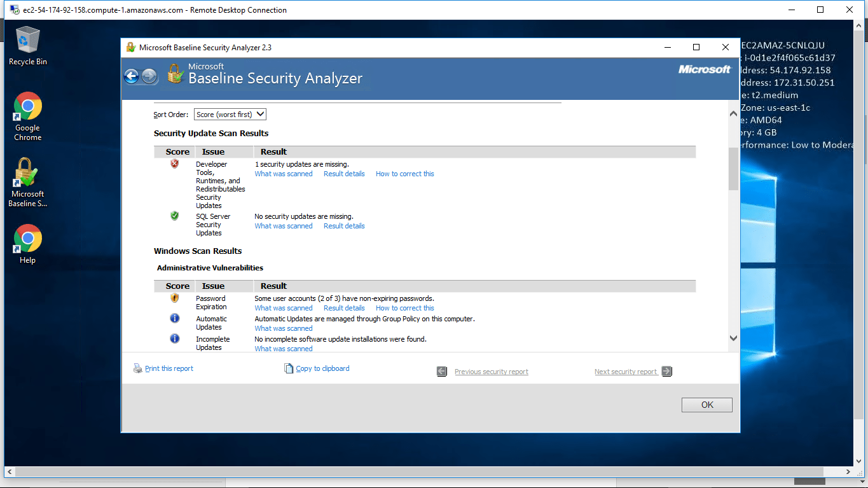Open How to correct this for missing updates
Image resolution: width=868 pixels, height=488 pixels.
click(x=404, y=173)
